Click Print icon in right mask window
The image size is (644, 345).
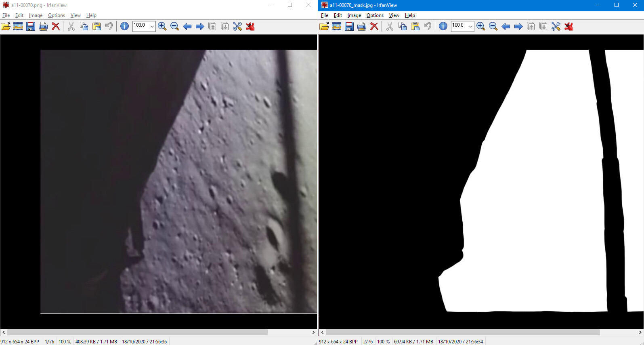(x=362, y=26)
